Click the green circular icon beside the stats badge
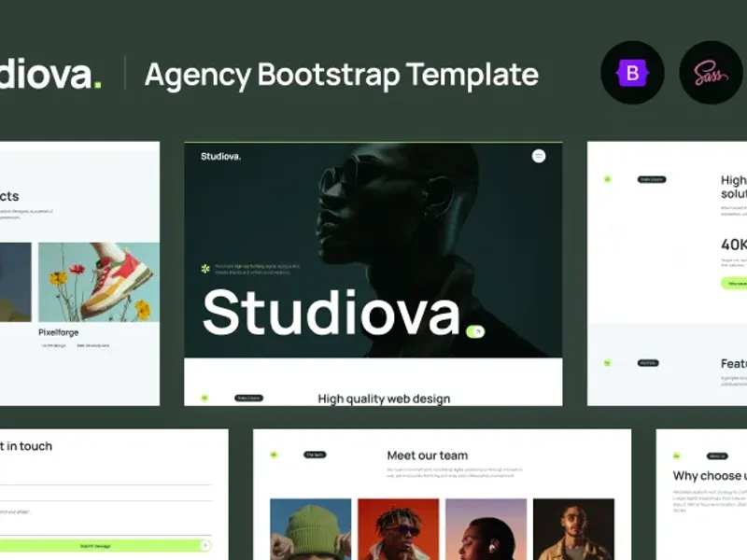 606,179
